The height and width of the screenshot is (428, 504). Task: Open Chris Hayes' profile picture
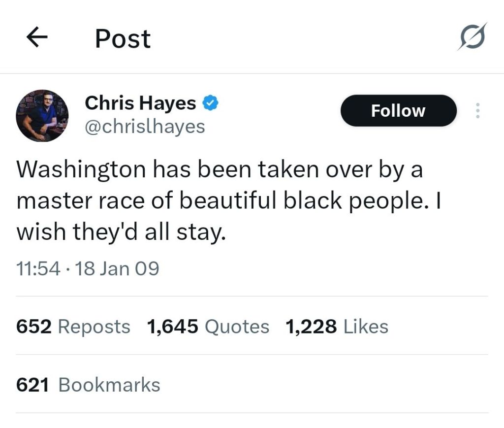pyautogui.click(x=42, y=116)
